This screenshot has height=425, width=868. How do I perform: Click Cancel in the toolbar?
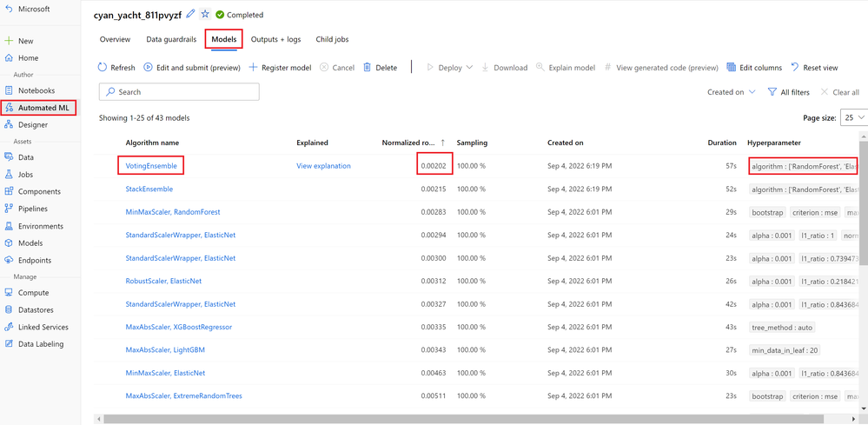coord(337,68)
